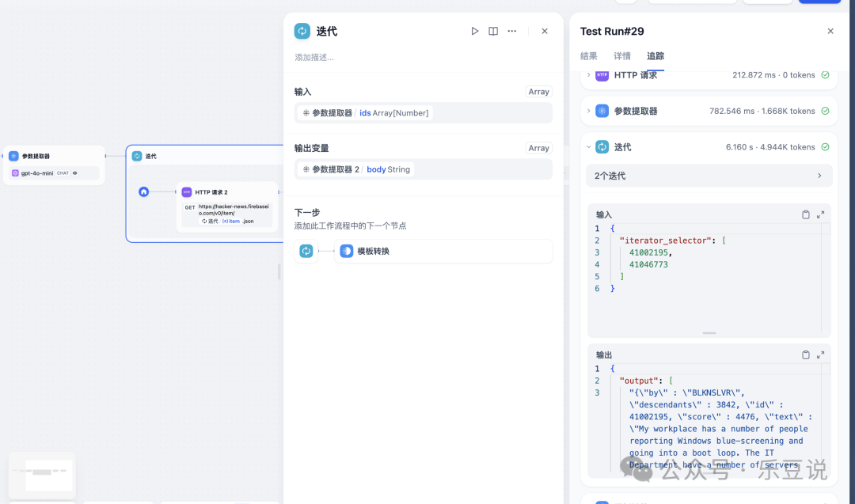Screen dimensions: 855x504
Task: Switch to the 结果 tab
Action: (x=588, y=56)
